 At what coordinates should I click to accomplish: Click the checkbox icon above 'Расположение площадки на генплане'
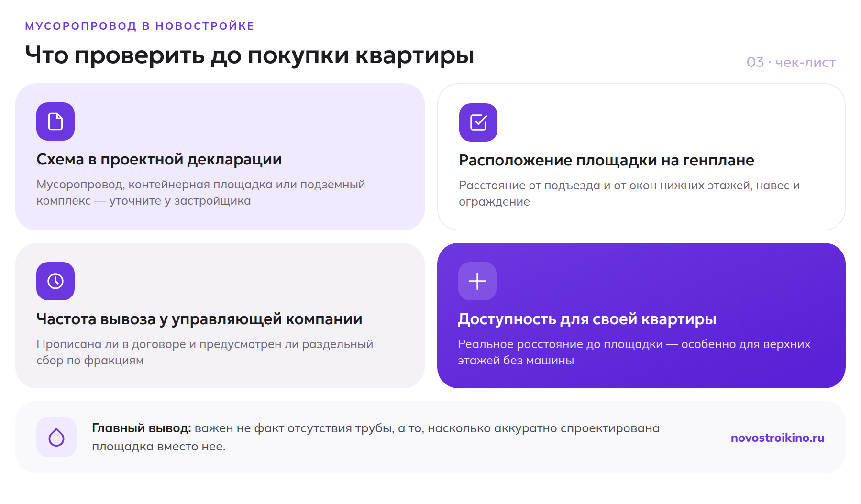(x=478, y=122)
